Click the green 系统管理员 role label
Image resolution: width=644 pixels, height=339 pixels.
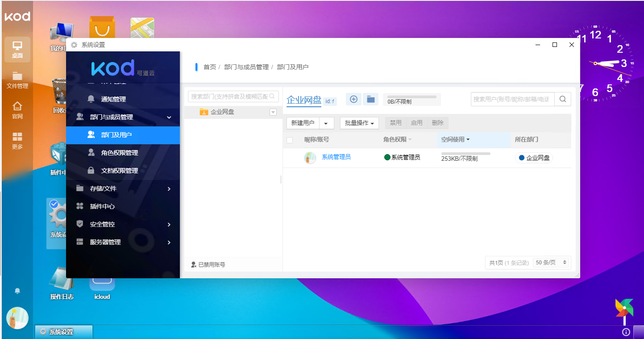coord(402,158)
